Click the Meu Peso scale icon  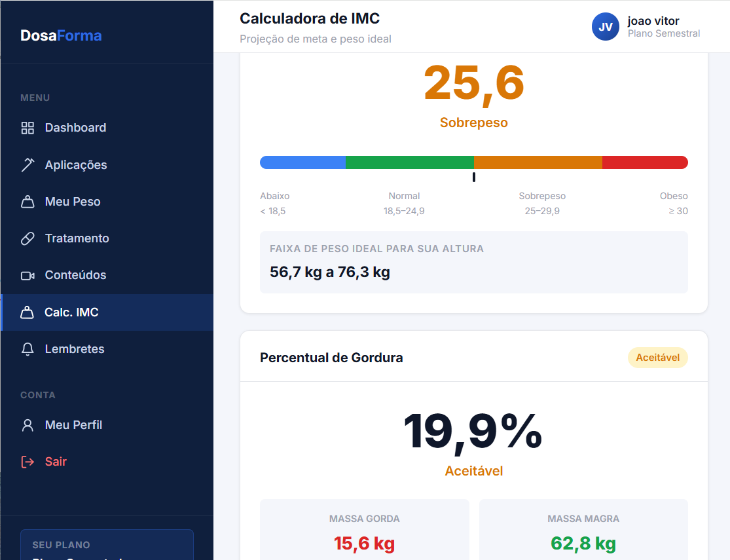27,202
